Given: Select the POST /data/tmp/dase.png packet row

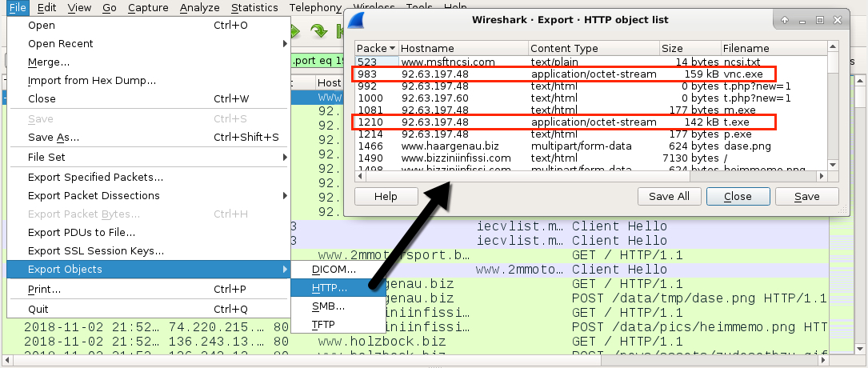Looking at the screenshot, I should [606, 298].
